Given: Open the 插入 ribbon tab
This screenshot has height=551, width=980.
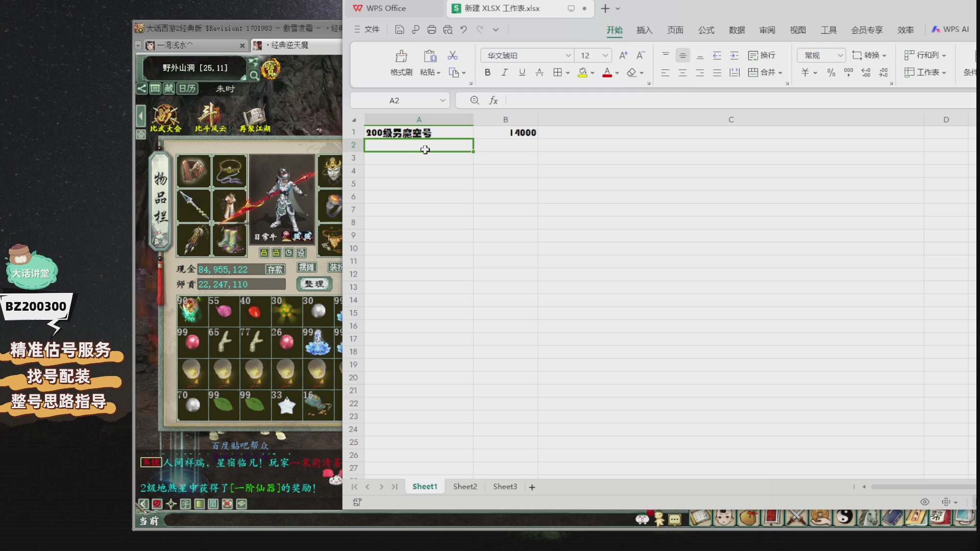Looking at the screenshot, I should pos(645,30).
